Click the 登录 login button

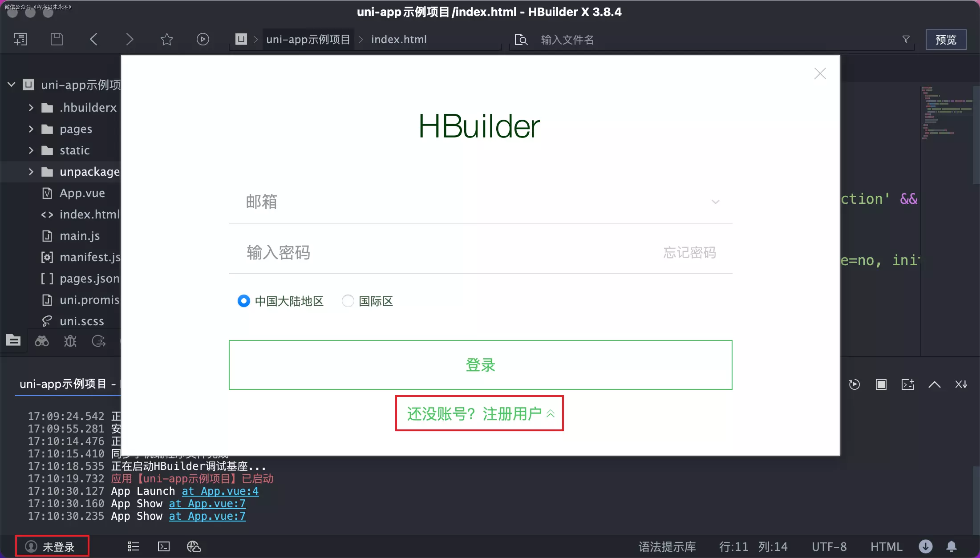tap(480, 365)
